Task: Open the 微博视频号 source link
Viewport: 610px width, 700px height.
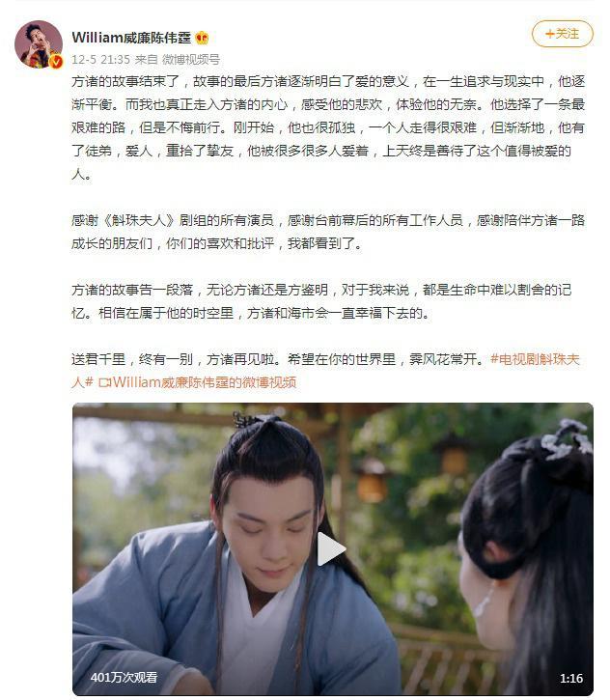Action: (x=190, y=59)
